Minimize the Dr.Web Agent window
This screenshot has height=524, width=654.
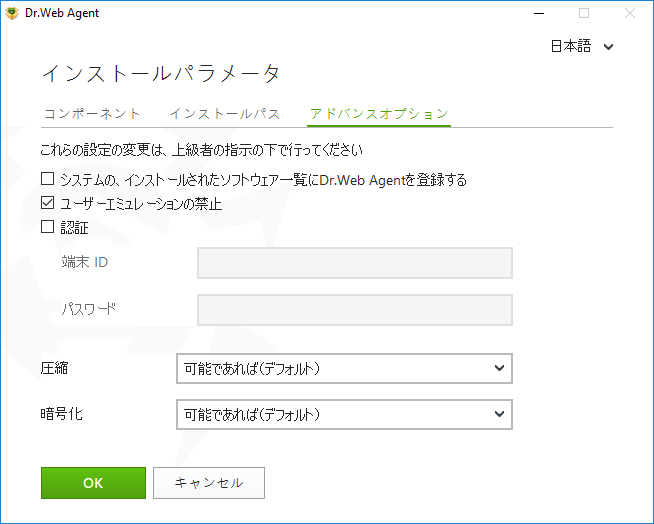539,13
